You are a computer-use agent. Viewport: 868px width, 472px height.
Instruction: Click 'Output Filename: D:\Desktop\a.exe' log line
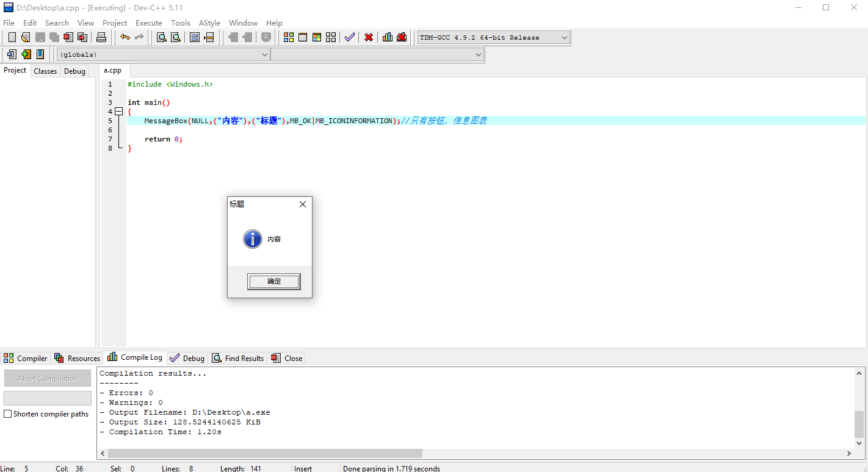click(185, 412)
